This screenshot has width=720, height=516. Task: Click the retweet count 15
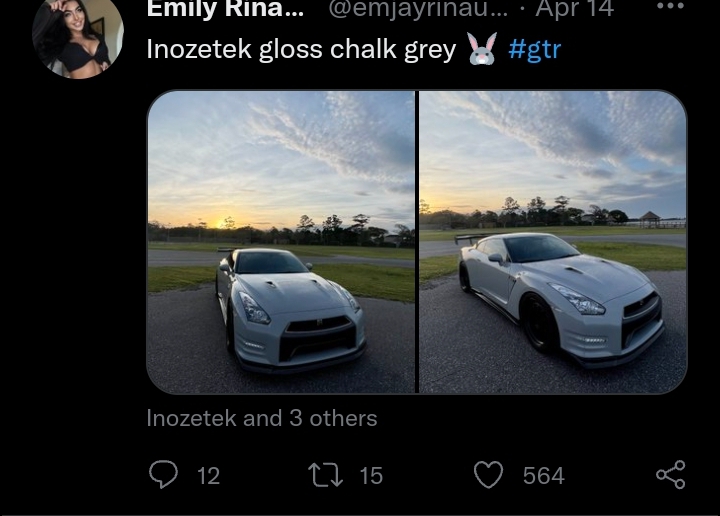[371, 476]
